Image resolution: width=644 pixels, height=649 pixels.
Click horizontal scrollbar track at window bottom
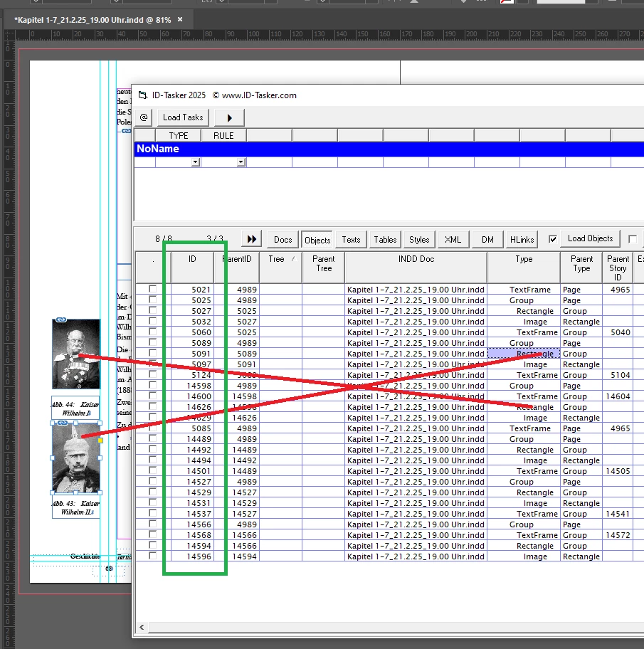[x=396, y=627]
